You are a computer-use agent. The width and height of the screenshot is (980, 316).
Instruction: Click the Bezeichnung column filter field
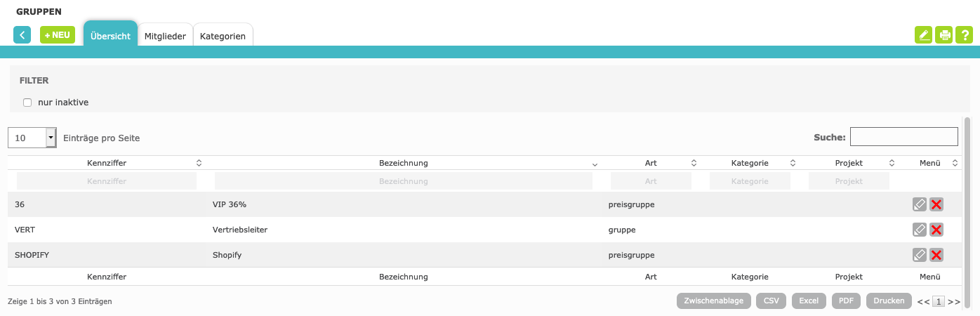tap(403, 181)
